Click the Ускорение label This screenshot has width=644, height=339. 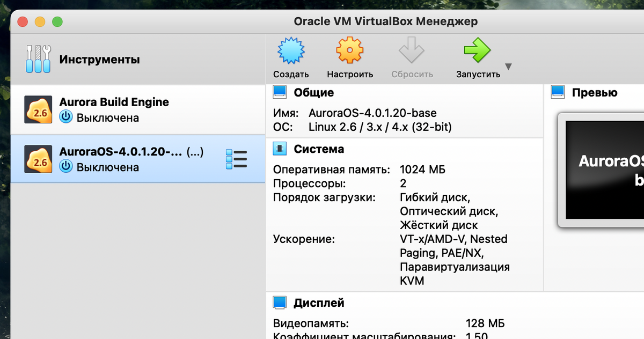coord(304,239)
